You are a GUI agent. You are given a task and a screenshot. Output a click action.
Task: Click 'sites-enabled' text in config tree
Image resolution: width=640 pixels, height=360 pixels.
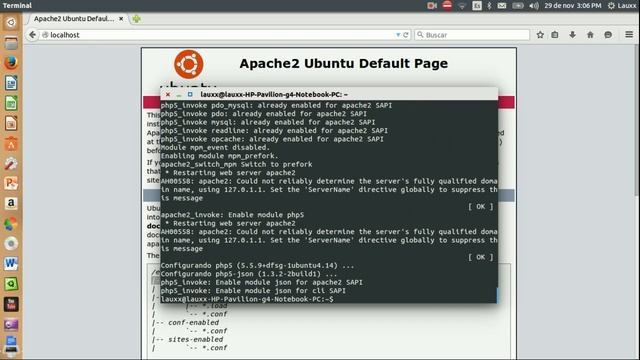tap(196, 339)
